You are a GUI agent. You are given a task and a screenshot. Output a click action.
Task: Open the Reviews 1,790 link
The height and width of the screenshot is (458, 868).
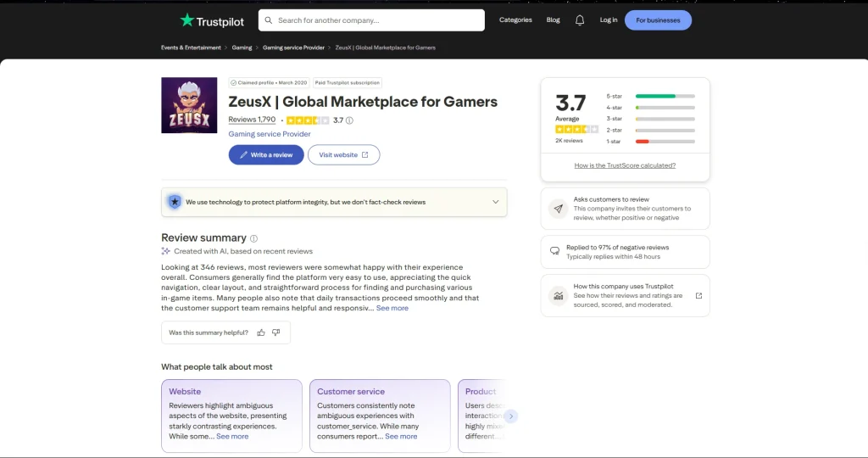[x=252, y=120]
